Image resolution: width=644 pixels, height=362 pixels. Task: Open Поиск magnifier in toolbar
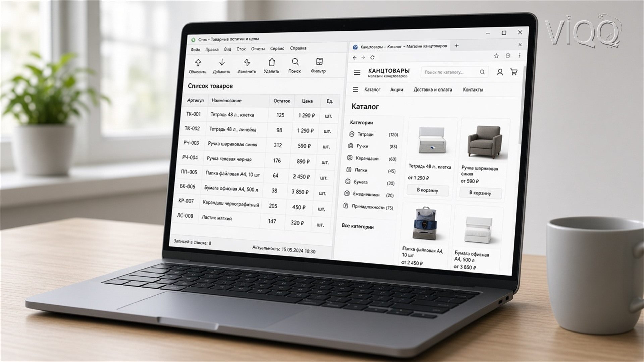pos(295,62)
